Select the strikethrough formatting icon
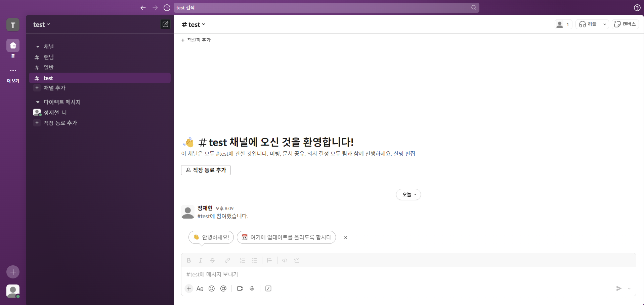This screenshot has width=644, height=305. pos(212,260)
